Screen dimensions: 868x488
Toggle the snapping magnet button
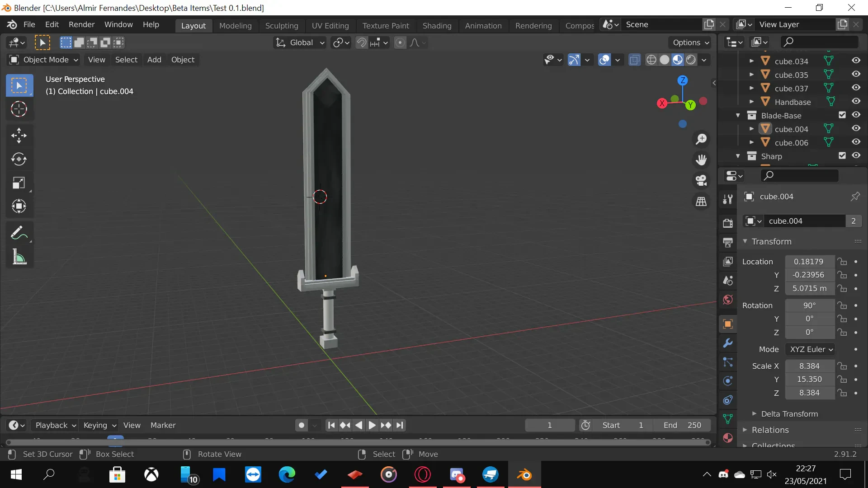(362, 42)
